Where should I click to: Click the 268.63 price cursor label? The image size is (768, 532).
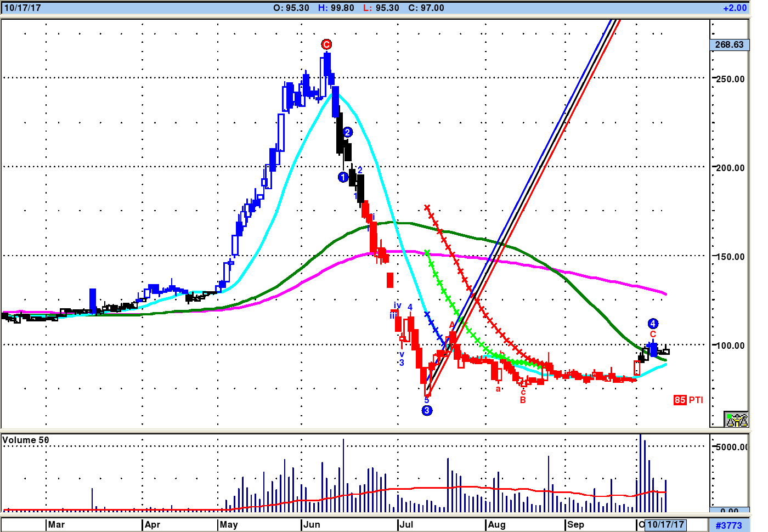click(729, 44)
